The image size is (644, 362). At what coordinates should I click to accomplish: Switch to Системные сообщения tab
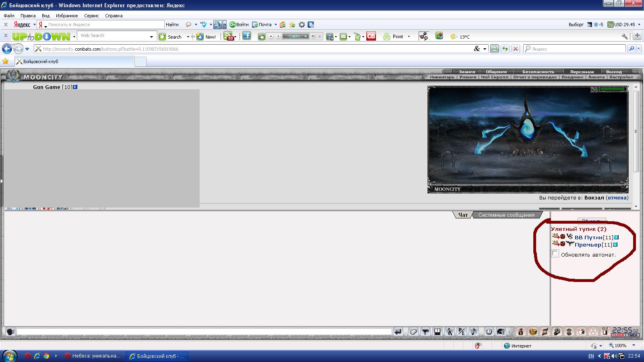(x=506, y=215)
